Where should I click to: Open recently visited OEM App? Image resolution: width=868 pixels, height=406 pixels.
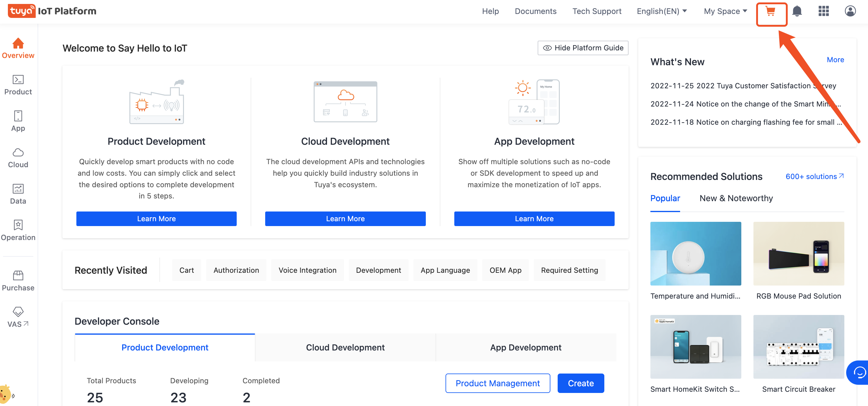point(506,270)
